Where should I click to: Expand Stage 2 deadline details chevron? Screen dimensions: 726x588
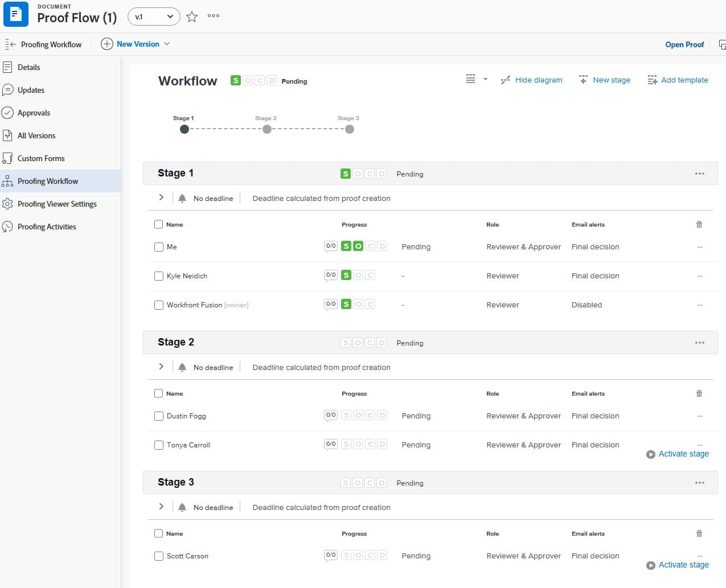tap(161, 367)
